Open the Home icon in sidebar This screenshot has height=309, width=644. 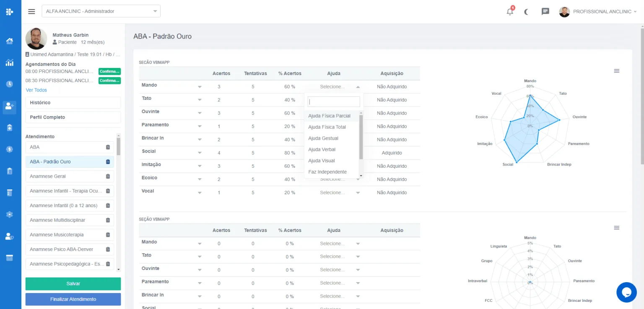(x=10, y=41)
